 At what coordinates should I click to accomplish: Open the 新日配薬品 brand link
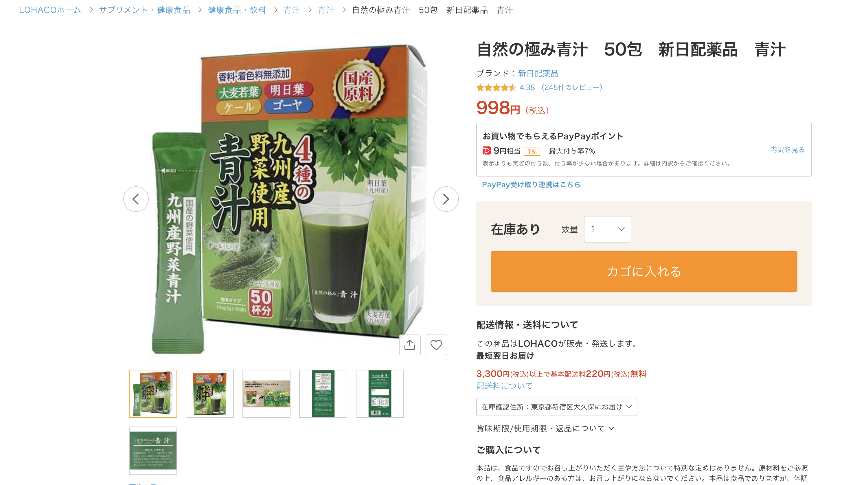click(x=538, y=74)
